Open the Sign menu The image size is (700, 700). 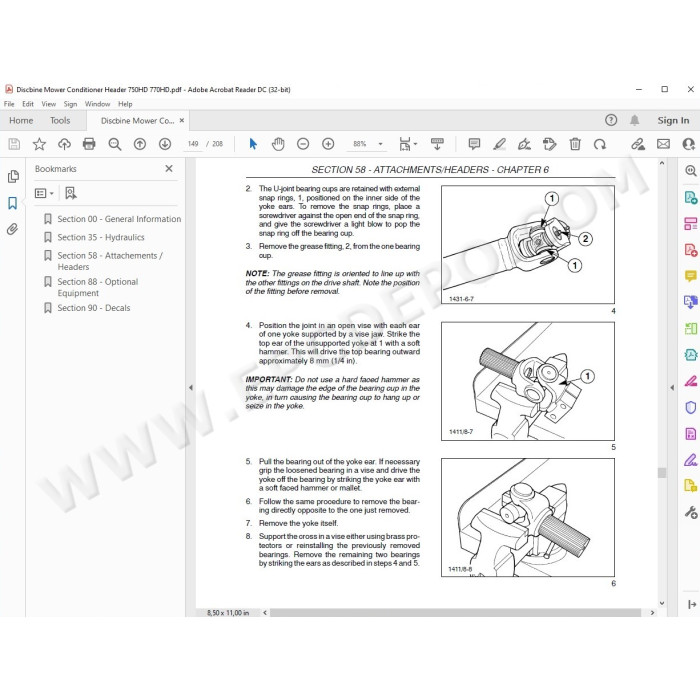pos(70,104)
